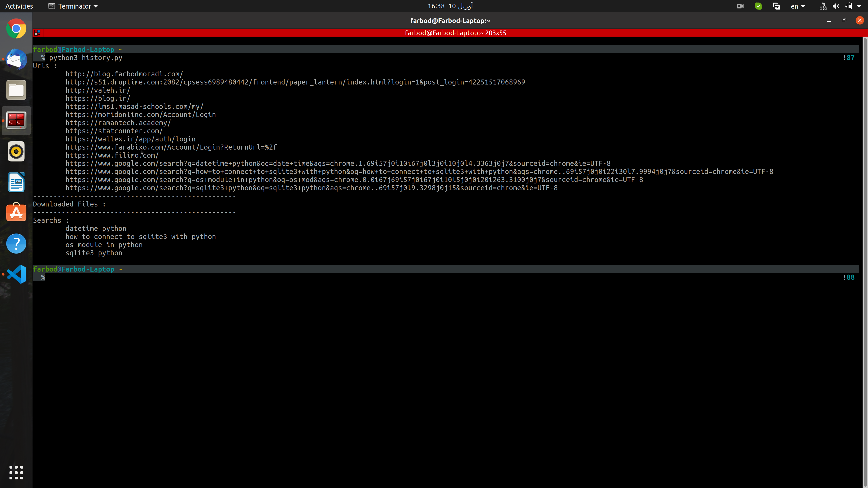Click the https://blog.ir/ URL
This screenshot has width=868, height=488.
tap(98, 98)
